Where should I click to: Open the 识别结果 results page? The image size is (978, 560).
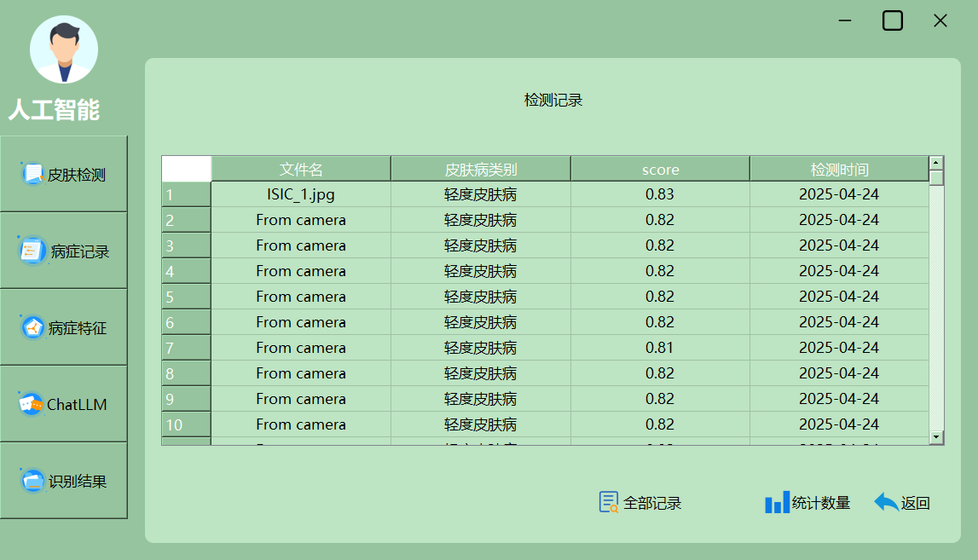coord(64,481)
